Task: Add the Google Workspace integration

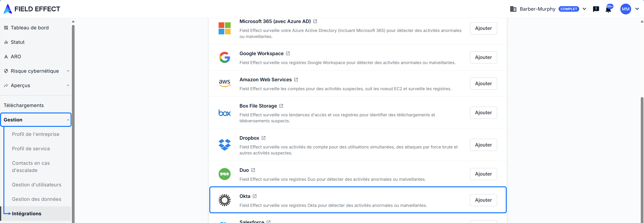Action: pos(483,57)
